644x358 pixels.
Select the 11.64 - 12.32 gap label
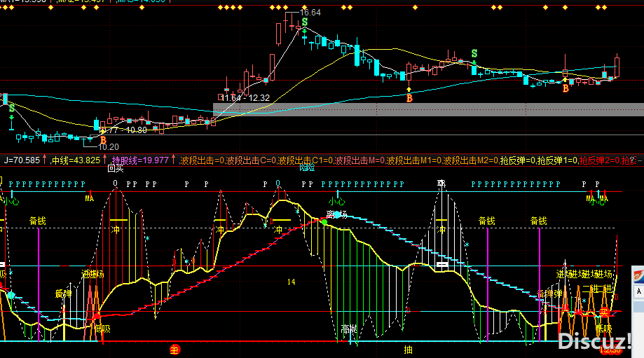245,97
